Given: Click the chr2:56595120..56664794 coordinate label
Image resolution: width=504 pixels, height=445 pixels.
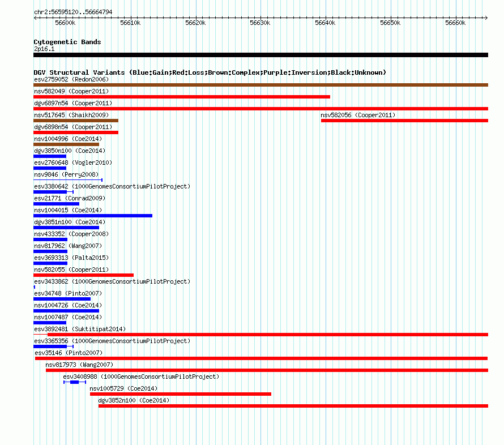Looking at the screenshot, I should point(73,12).
